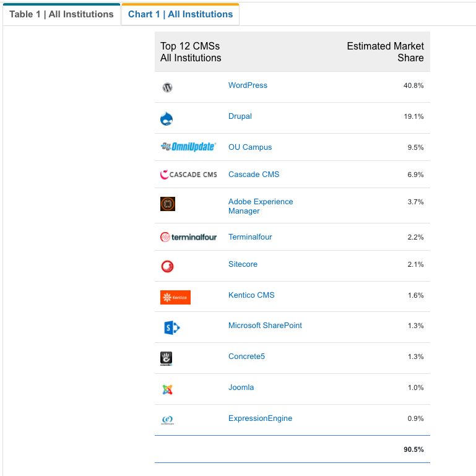Click the Concrete5 hand icon
The width and height of the screenshot is (476, 476).
[166, 358]
